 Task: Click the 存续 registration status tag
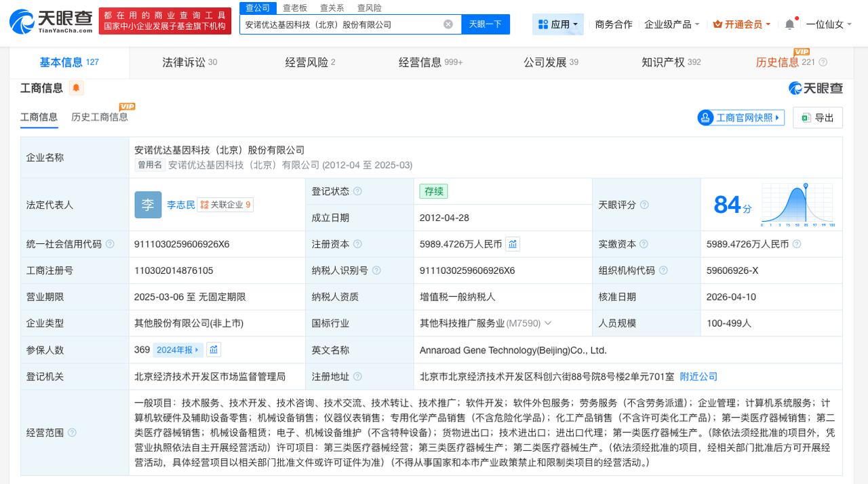[434, 192]
